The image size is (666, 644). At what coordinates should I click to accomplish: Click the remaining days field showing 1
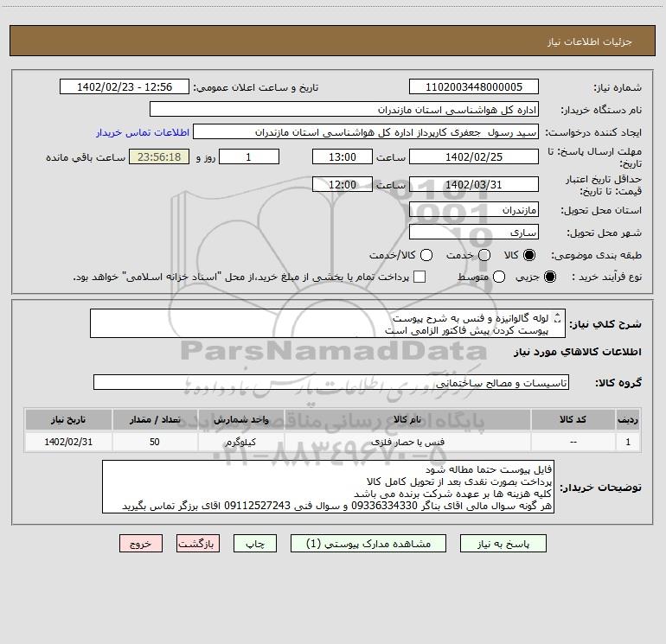point(249,156)
